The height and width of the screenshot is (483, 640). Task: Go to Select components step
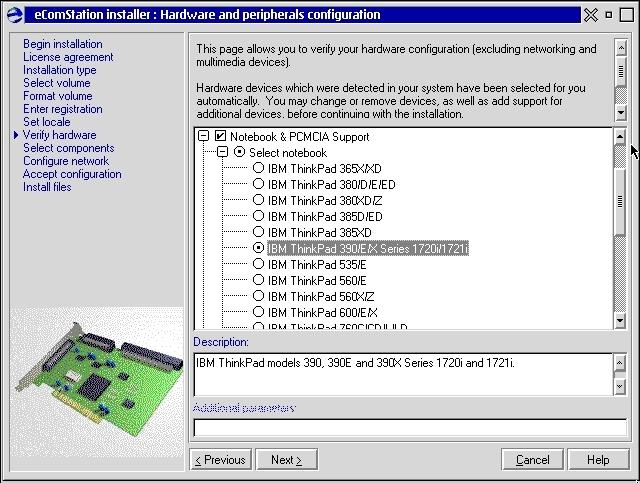[69, 148]
